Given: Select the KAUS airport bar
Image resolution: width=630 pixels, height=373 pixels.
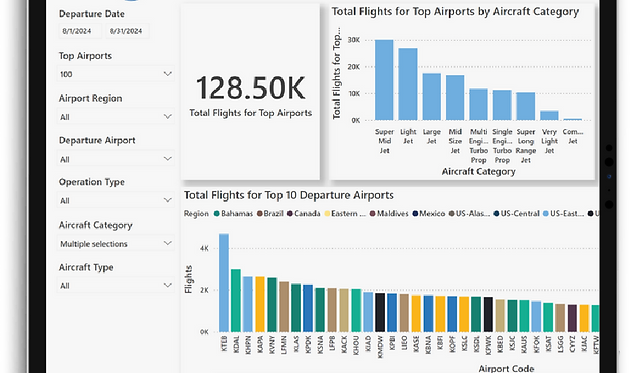Looking at the screenshot, I should pyautogui.click(x=524, y=316).
